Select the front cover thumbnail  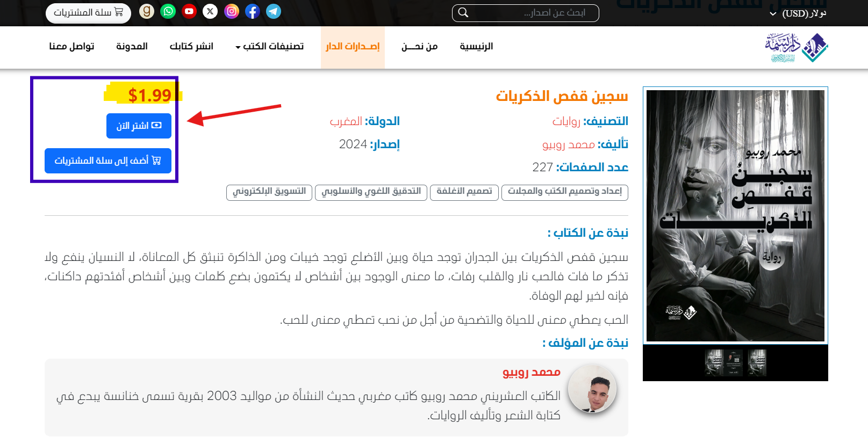click(x=757, y=362)
